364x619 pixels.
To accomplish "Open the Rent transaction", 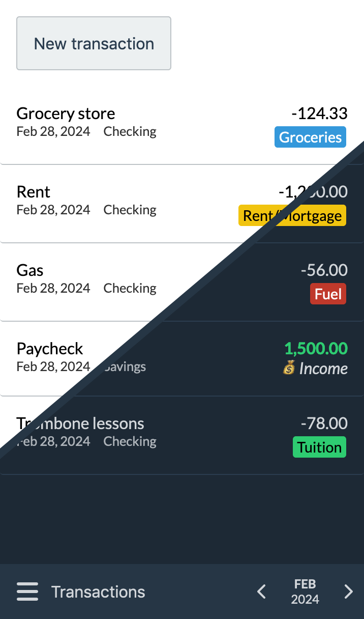I will [x=34, y=192].
